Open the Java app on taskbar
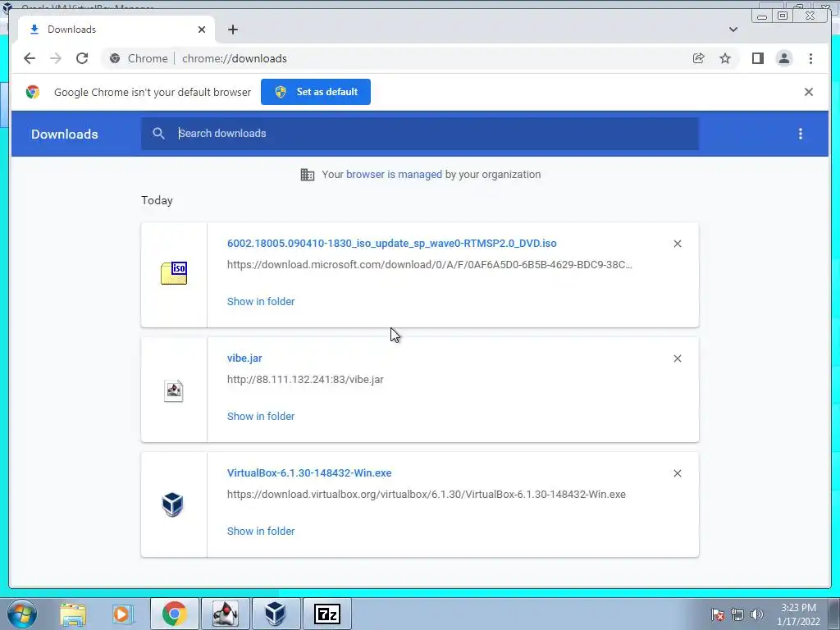Image resolution: width=840 pixels, height=630 pixels. pyautogui.click(x=226, y=614)
